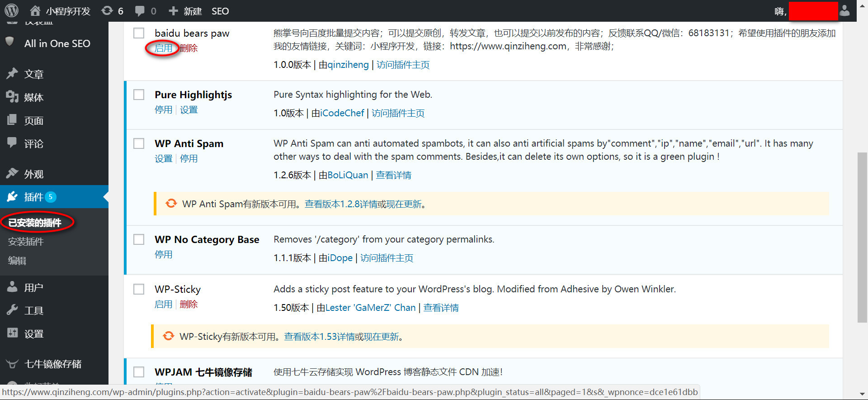Click the 工具 wrench icon
Image resolution: width=868 pixels, height=400 pixels.
click(12, 310)
